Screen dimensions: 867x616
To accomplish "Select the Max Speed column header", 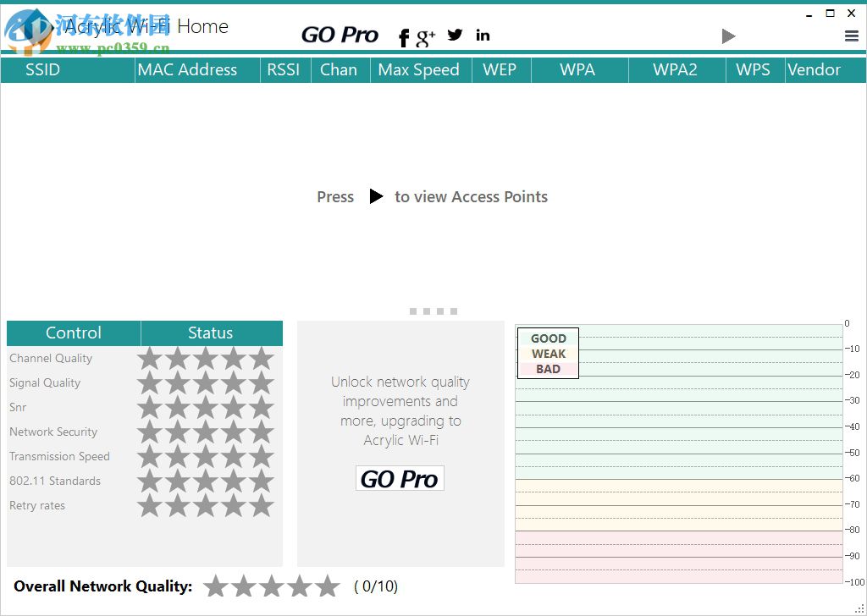I will tap(420, 69).
